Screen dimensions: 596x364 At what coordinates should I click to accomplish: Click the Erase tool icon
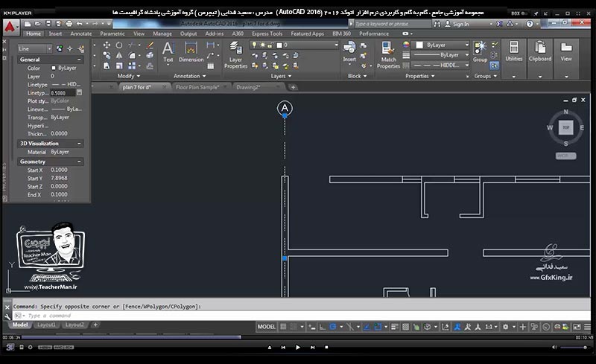(150, 45)
